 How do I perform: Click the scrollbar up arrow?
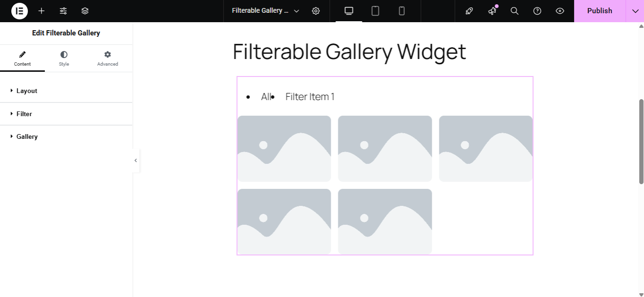pyautogui.click(x=641, y=26)
